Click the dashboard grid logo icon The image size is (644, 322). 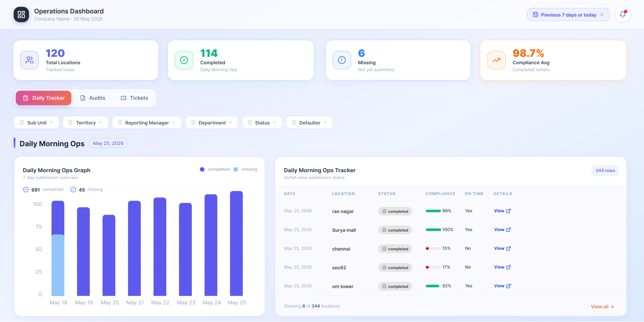[21, 14]
